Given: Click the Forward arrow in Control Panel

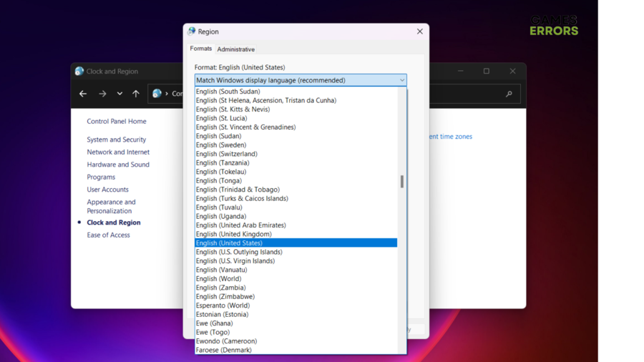Looking at the screenshot, I should [x=102, y=94].
